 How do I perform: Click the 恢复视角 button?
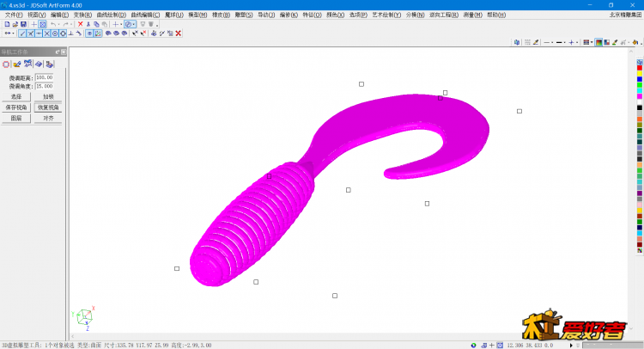click(48, 107)
